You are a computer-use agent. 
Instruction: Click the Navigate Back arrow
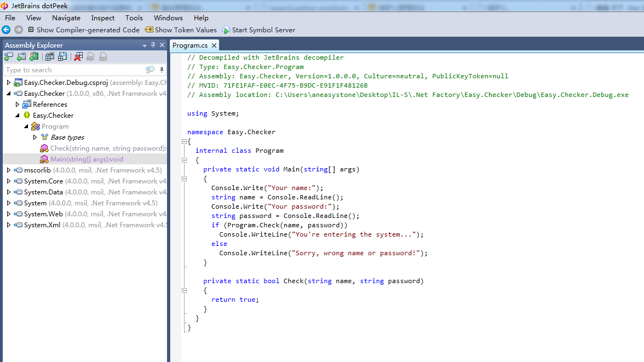[6, 30]
